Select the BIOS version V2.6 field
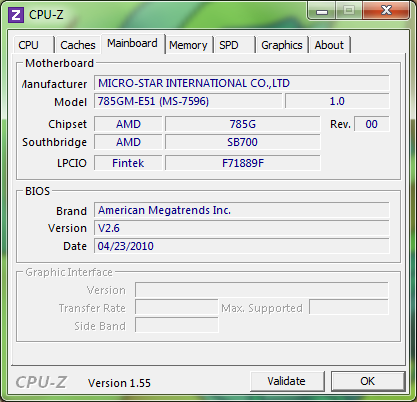Image resolution: width=417 pixels, height=402 pixels. coord(242,228)
